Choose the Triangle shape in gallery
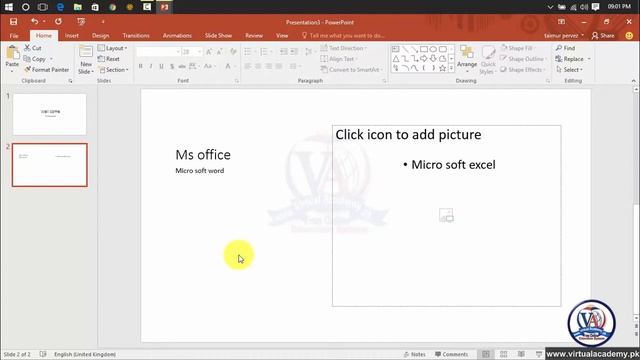Viewport: 640px width, 360px height. [x=396, y=59]
